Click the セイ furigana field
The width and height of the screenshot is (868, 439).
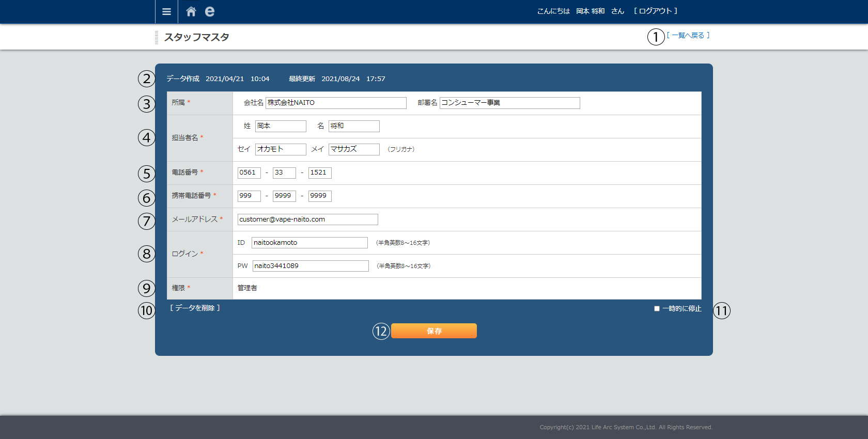click(281, 149)
